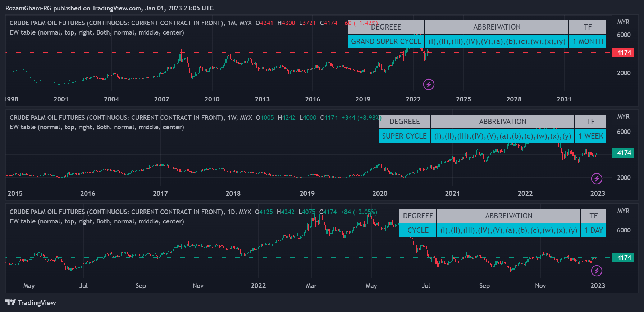Open the EW table indicator label on daily chart
This screenshot has width=644, height=312.
point(97,221)
